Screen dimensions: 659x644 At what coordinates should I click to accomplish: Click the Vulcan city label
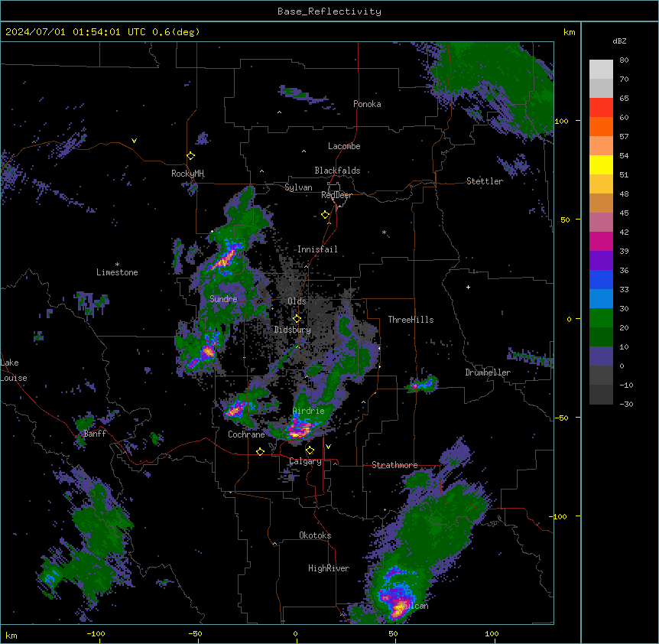tap(414, 606)
